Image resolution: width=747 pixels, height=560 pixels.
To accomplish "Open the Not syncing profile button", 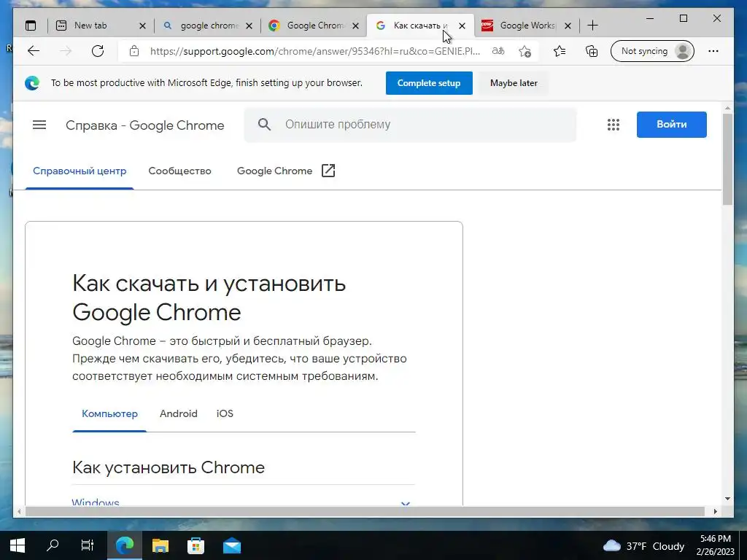I will (x=652, y=51).
